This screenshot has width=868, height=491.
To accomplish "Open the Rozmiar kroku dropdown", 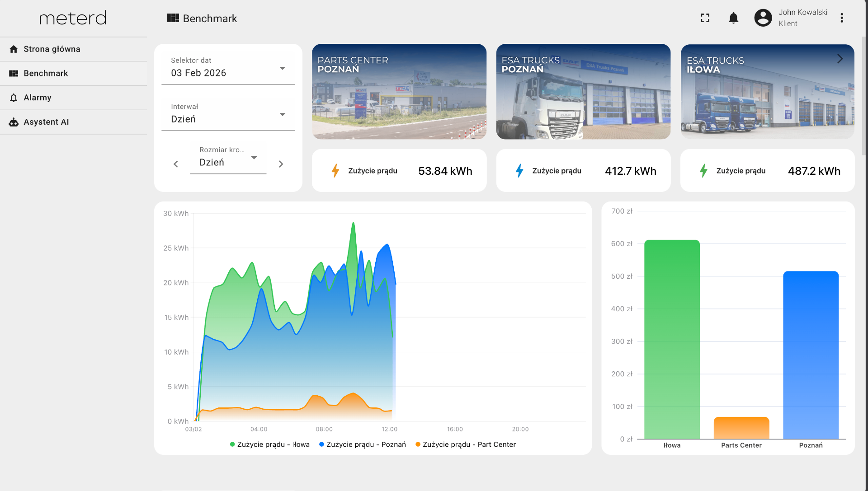I will [228, 158].
